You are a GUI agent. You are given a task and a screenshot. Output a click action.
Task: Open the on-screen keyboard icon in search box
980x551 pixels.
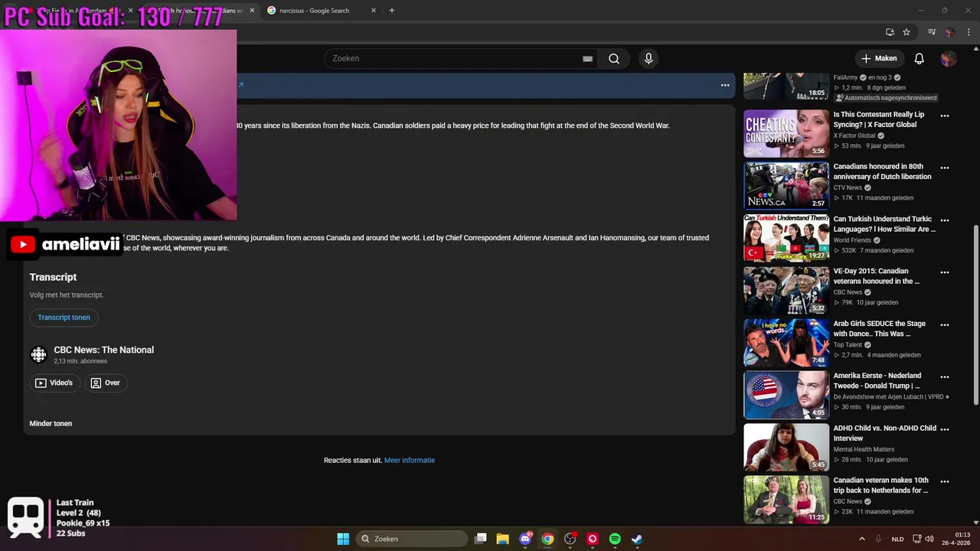[x=587, y=59]
